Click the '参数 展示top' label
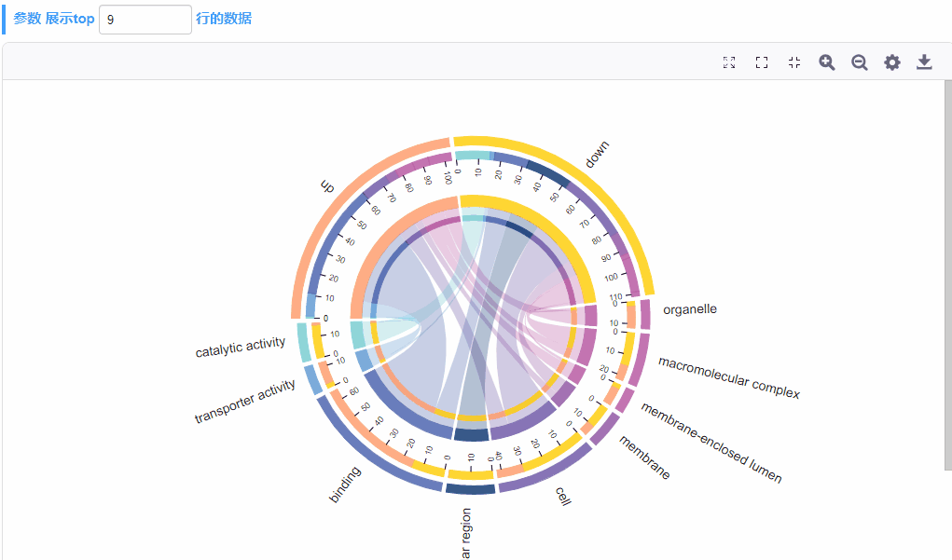 point(54,19)
